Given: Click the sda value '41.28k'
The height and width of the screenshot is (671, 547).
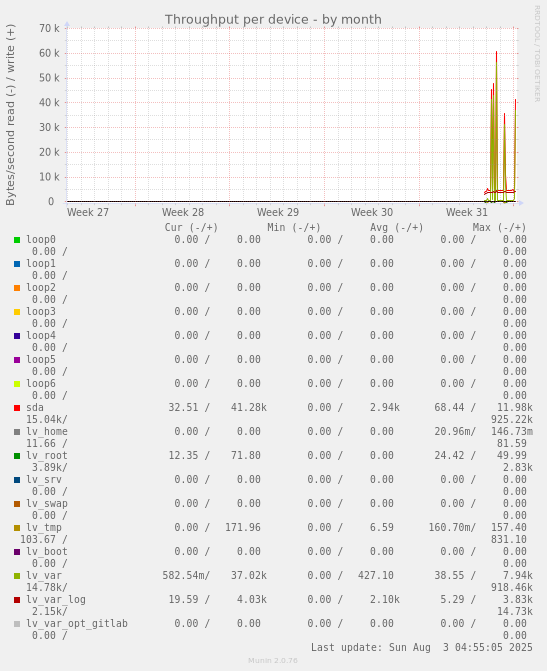Looking at the screenshot, I should (249, 408).
